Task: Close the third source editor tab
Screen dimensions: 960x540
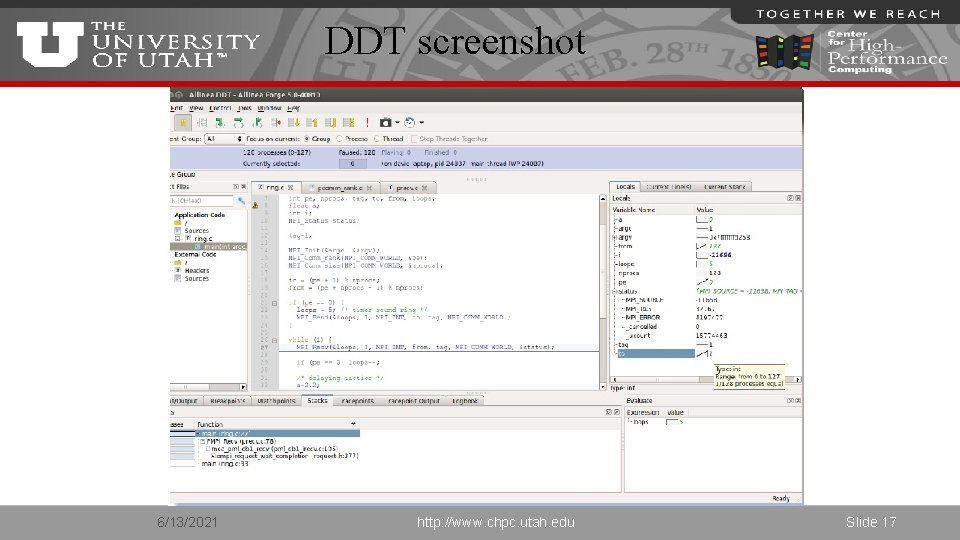Action: click(x=424, y=188)
